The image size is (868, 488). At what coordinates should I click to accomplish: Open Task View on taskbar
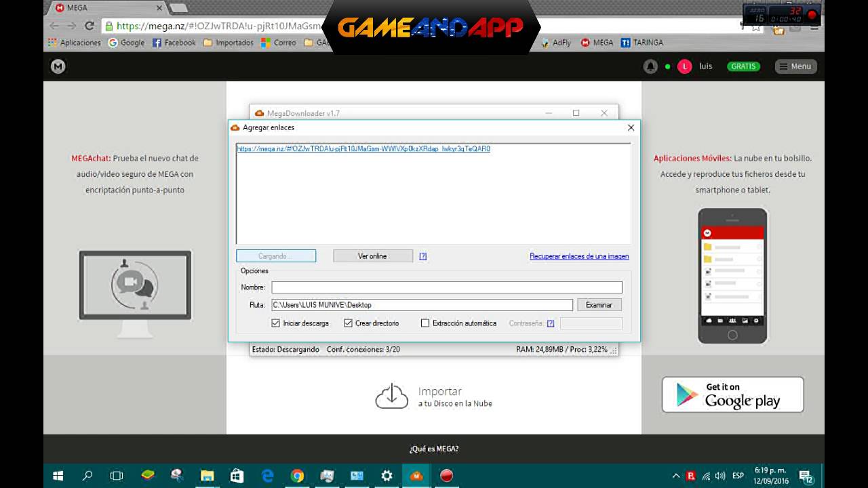[117, 476]
